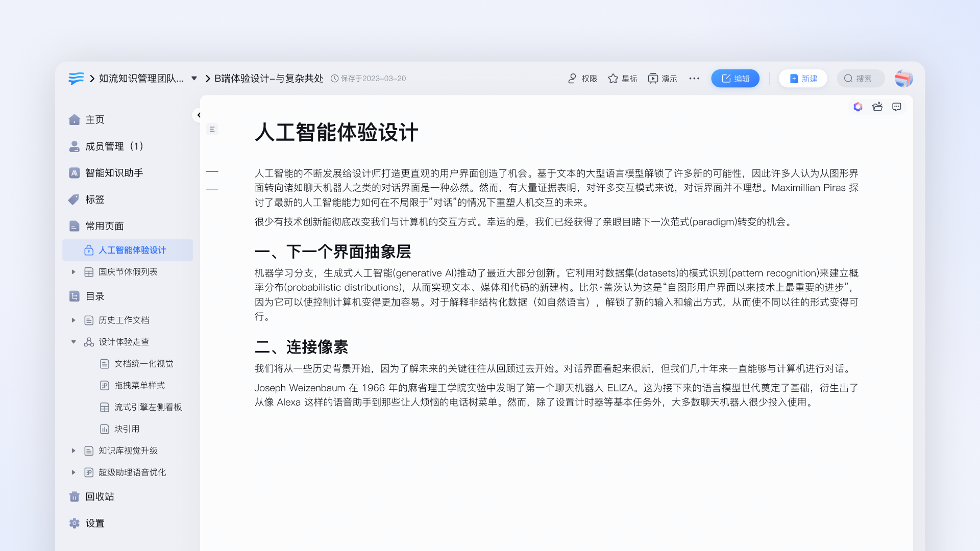Open 拖拽菜单样式 document in tree
Screen dimensions: 980x551
(139, 385)
